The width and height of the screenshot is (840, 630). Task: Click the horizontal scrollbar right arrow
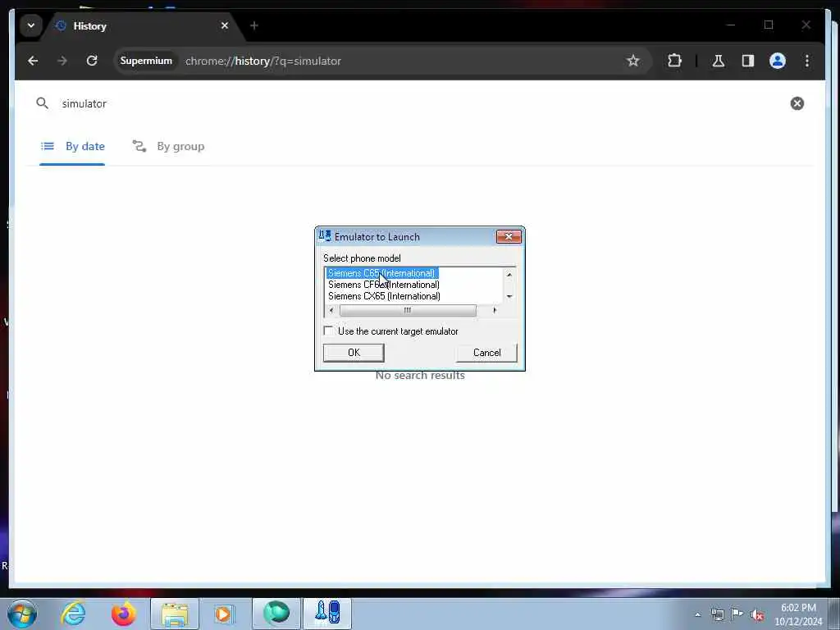tap(495, 310)
